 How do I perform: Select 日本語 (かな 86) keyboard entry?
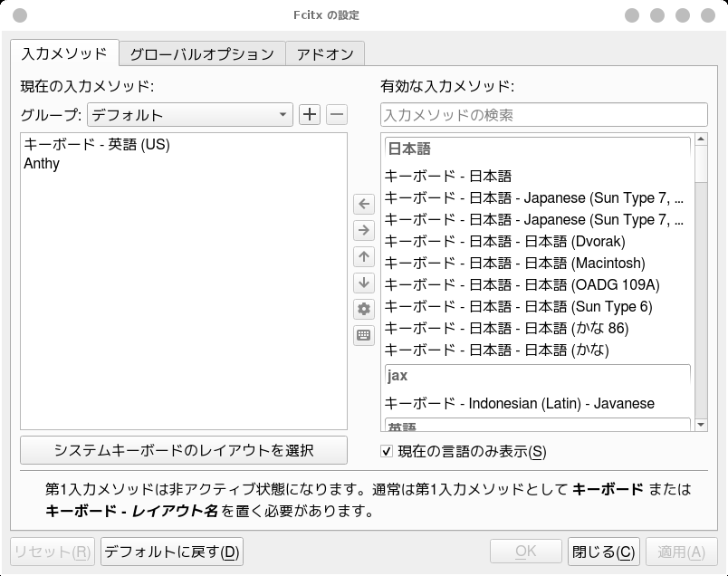pos(538,329)
